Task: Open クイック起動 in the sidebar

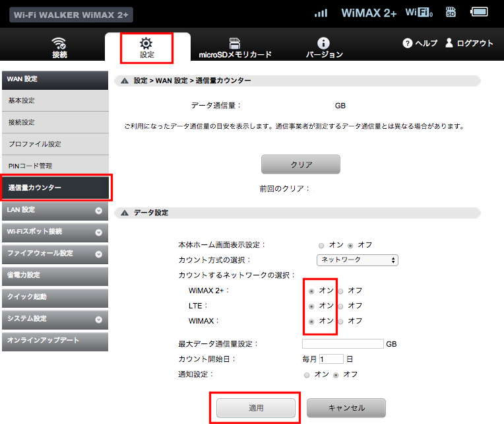Action: [x=55, y=297]
